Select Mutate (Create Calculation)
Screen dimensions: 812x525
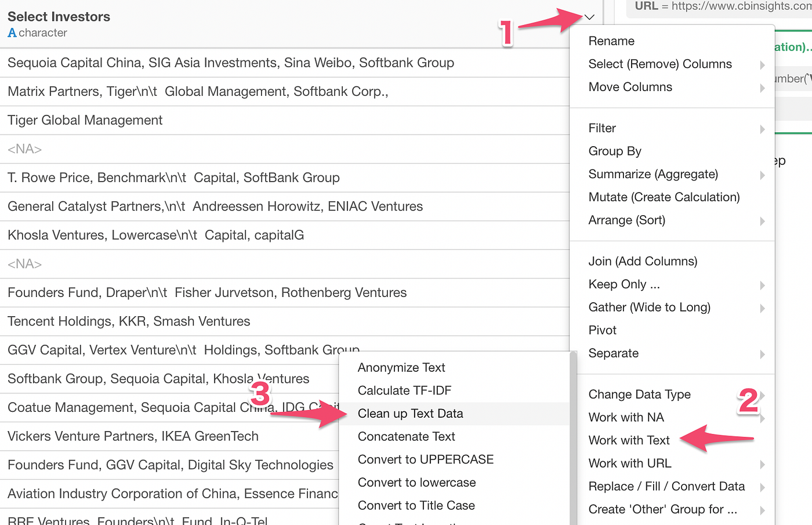[x=664, y=197]
